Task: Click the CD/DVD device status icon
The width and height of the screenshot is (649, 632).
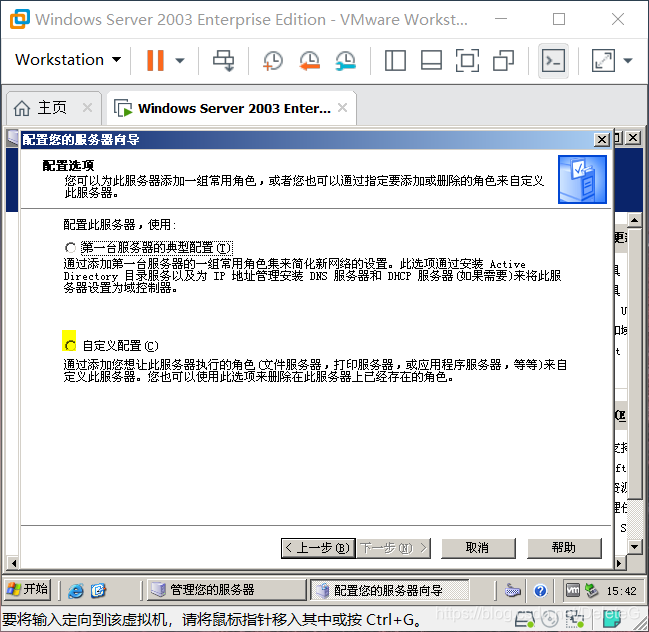Action: (x=550, y=619)
